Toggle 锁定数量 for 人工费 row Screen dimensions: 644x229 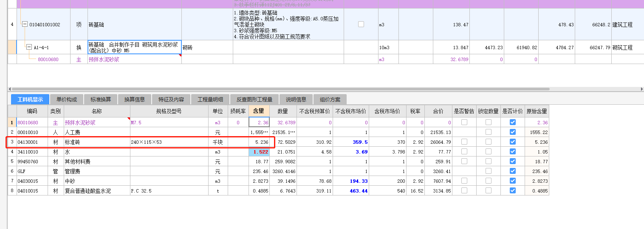click(x=489, y=132)
